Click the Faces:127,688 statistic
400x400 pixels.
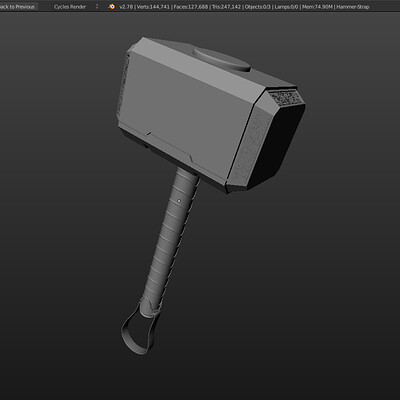191,7
